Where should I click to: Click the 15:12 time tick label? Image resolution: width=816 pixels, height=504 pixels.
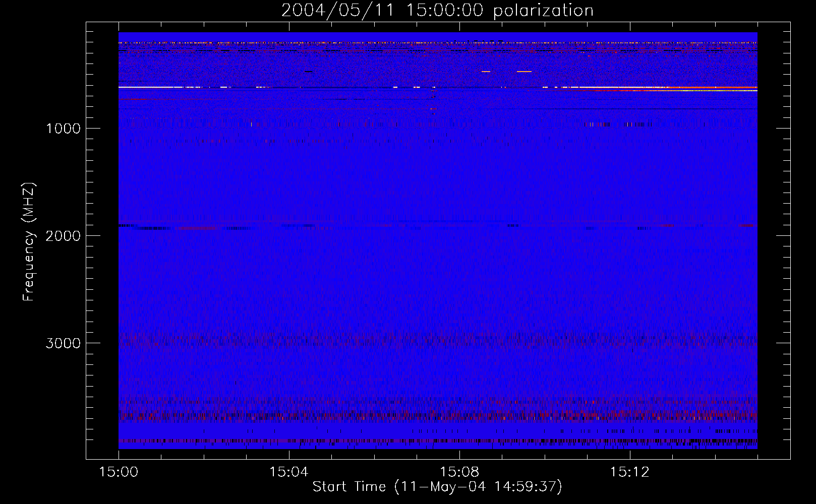tap(629, 472)
